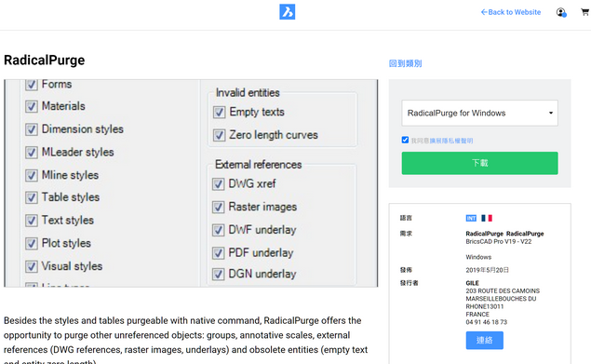Viewport: 591px width, 364px height.
Task: Follow the 回到類別 back to category link
Action: [x=405, y=63]
